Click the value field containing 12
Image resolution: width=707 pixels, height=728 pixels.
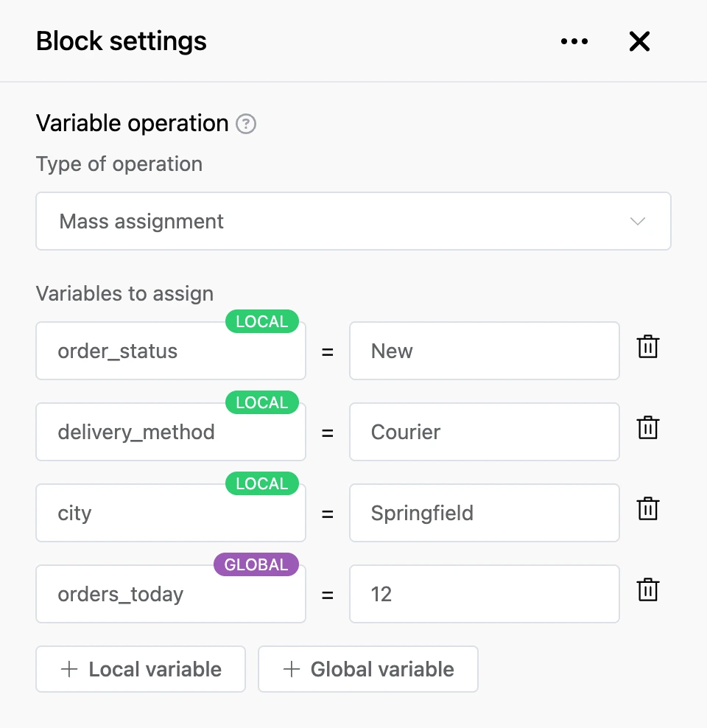[x=485, y=594]
